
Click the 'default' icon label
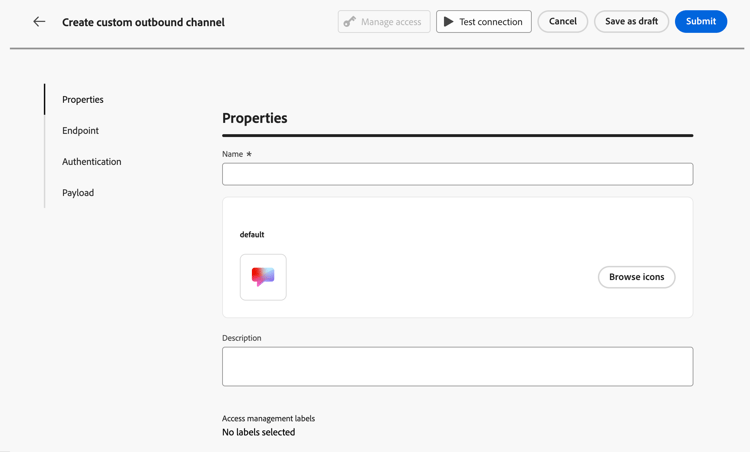click(x=252, y=234)
